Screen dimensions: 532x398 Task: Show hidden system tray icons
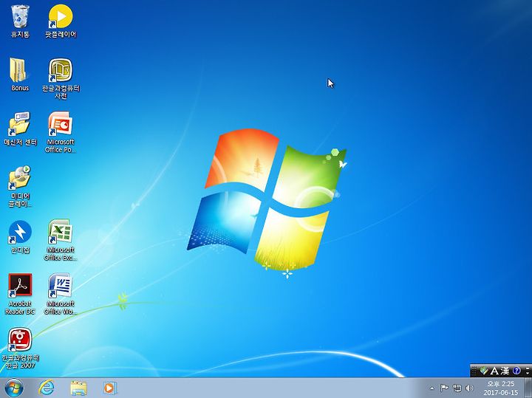(432, 388)
